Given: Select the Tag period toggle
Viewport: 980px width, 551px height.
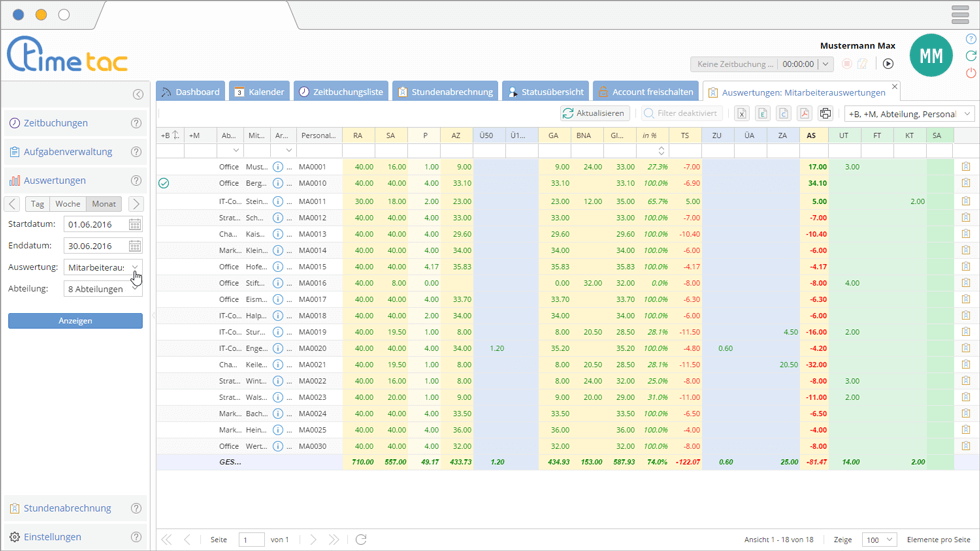Looking at the screenshot, I should pos(37,204).
